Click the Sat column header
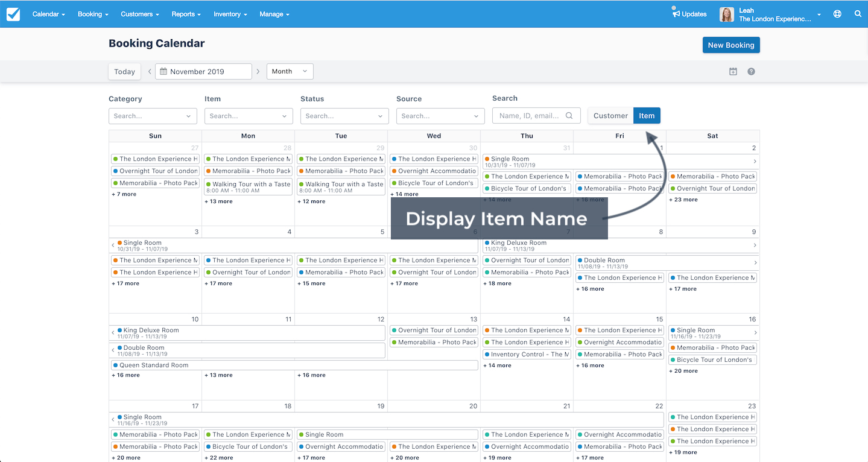Image resolution: width=868 pixels, height=462 pixels. [712, 136]
